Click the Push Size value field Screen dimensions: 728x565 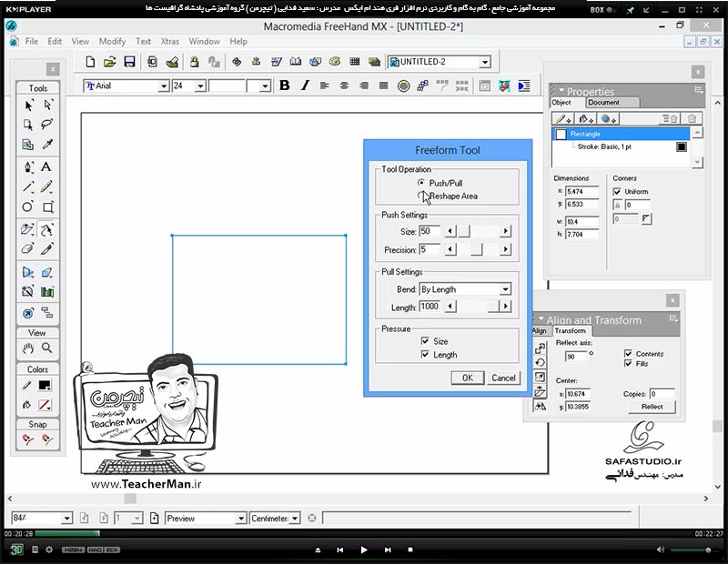point(430,231)
